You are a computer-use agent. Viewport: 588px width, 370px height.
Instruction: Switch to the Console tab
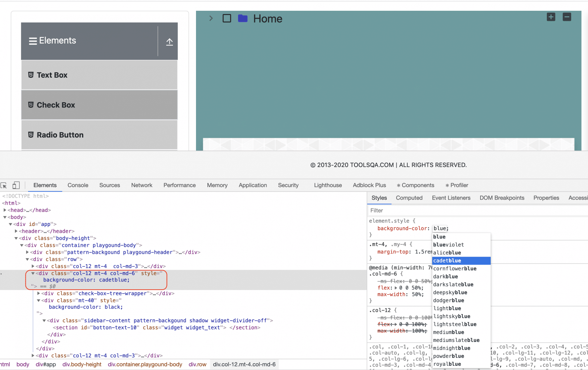point(78,185)
